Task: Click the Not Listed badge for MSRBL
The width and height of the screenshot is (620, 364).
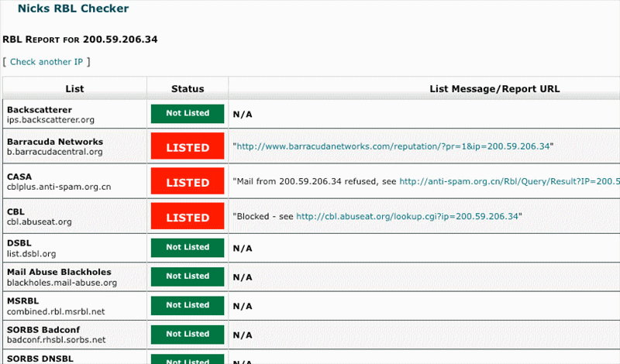Action: pos(188,305)
